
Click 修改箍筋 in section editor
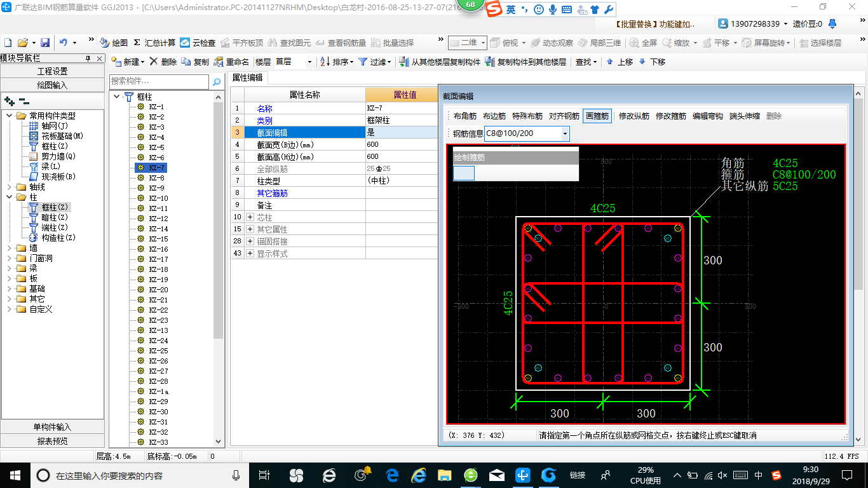click(x=670, y=116)
